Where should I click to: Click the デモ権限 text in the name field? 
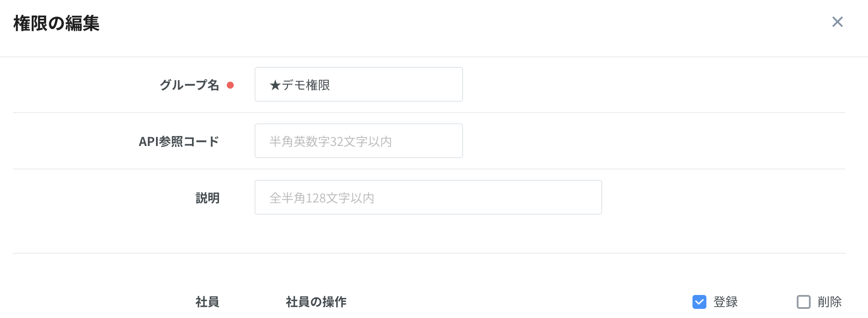pyautogui.click(x=306, y=85)
